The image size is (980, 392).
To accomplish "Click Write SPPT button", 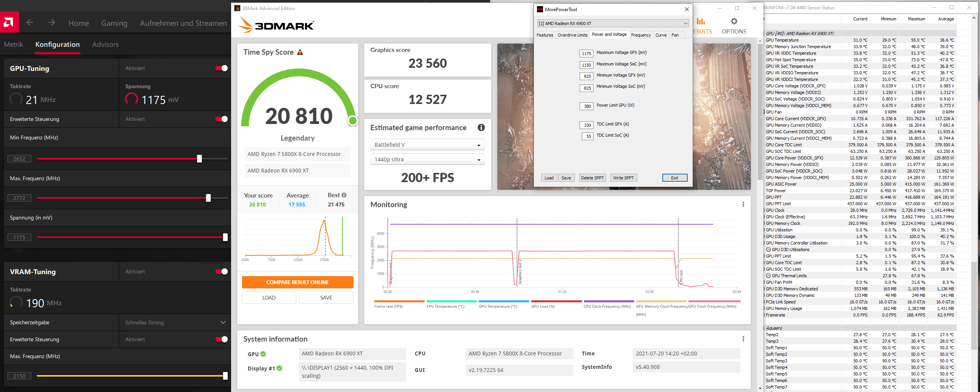I will click(x=623, y=178).
